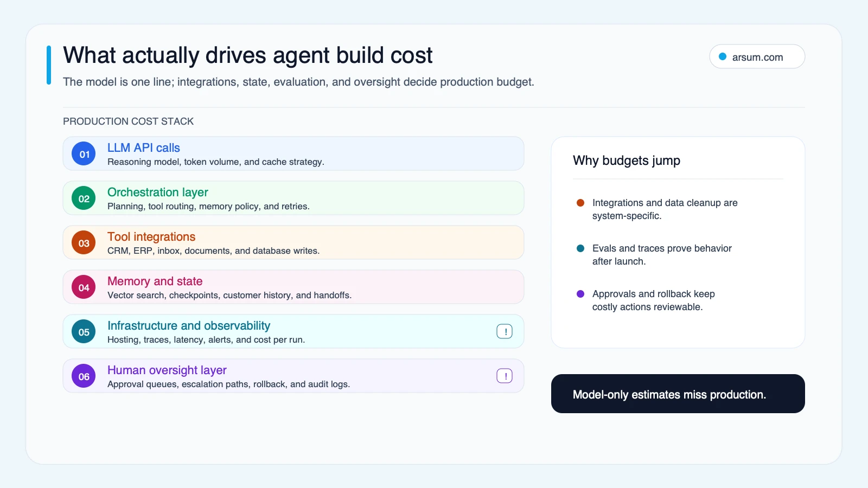Click 'Approval queues, escalation paths, rollback, and audit logs.'
This screenshot has height=488, width=868.
coord(229,384)
